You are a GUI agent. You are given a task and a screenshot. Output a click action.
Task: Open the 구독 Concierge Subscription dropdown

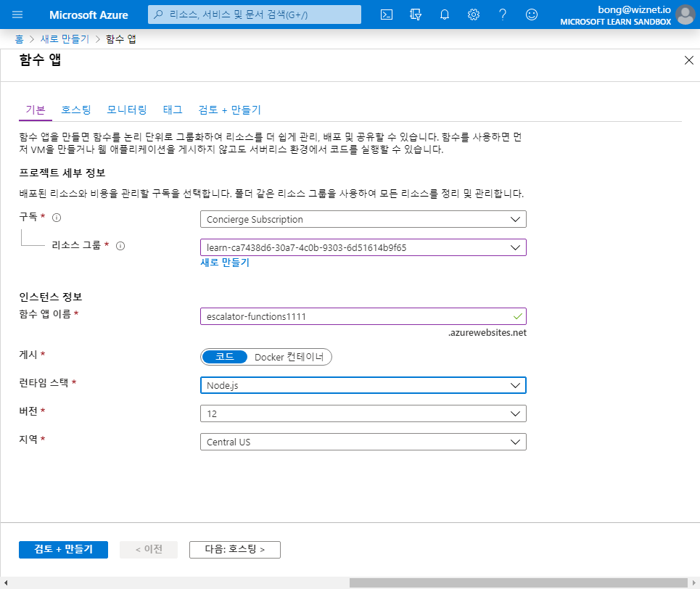[x=363, y=219]
